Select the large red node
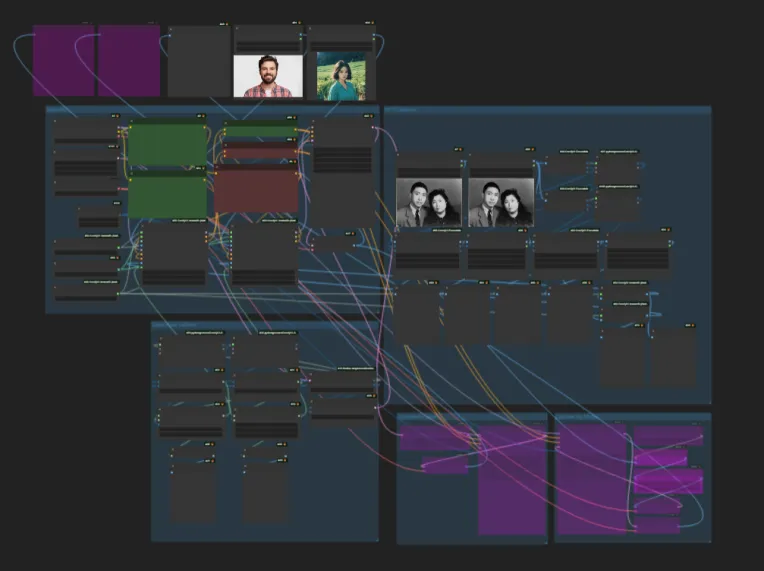The height and width of the screenshot is (571, 764). coord(256,191)
